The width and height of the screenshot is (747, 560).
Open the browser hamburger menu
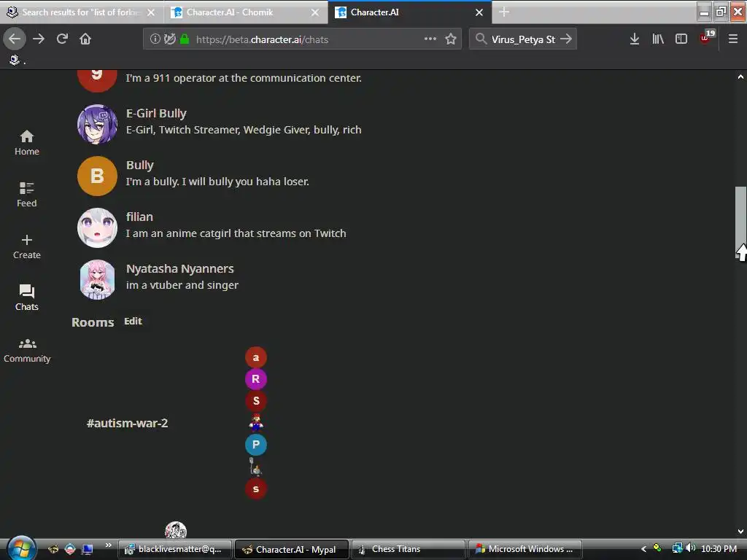tap(733, 39)
